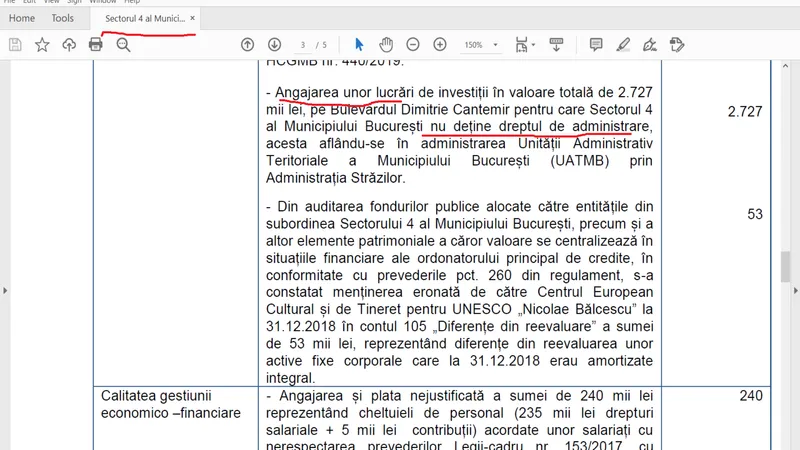Image resolution: width=800 pixels, height=450 pixels.
Task: Click the value 240 in right column
Action: click(x=751, y=396)
